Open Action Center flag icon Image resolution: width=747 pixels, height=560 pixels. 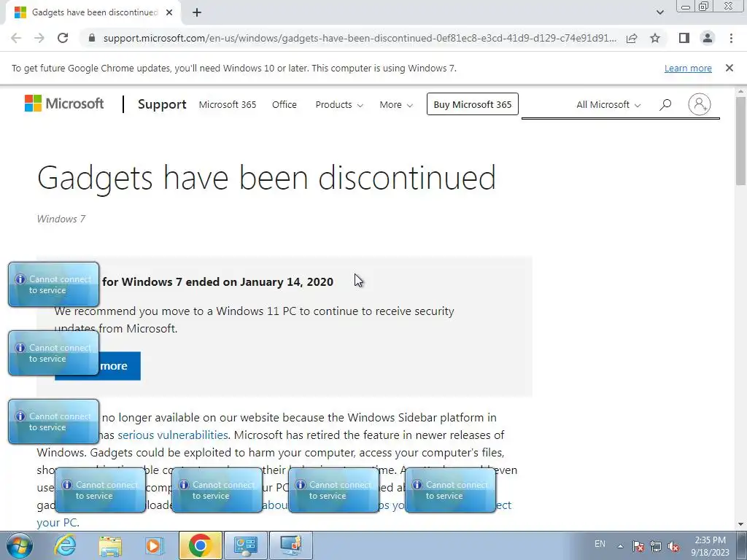(638, 546)
